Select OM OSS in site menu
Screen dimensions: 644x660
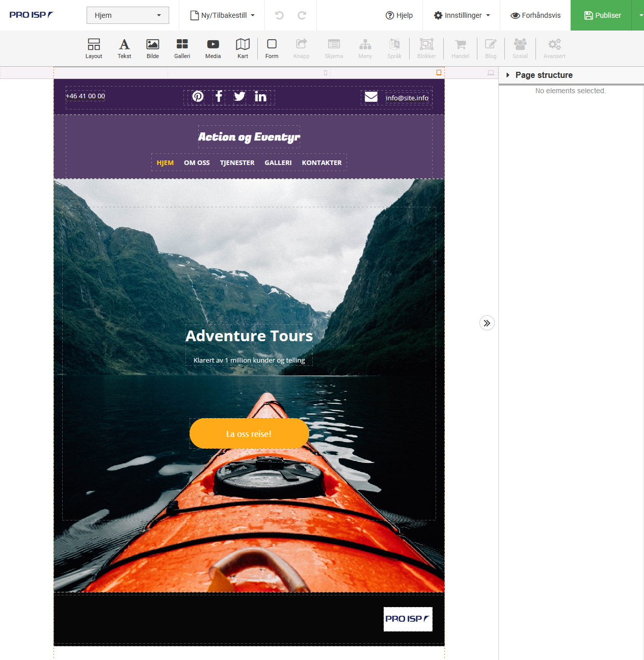point(197,162)
